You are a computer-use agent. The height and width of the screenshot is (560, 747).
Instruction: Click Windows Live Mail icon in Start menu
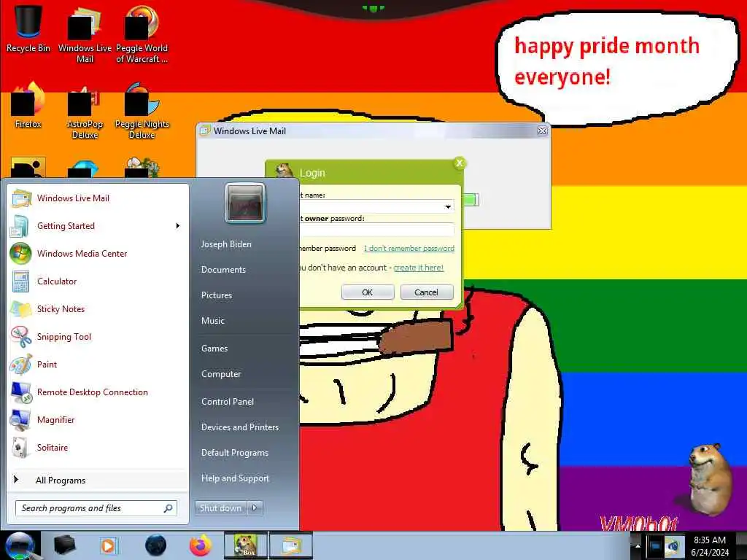click(21, 198)
